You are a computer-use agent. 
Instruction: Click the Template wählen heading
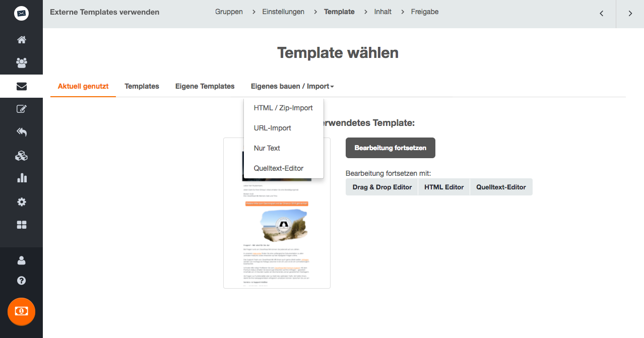[338, 52]
